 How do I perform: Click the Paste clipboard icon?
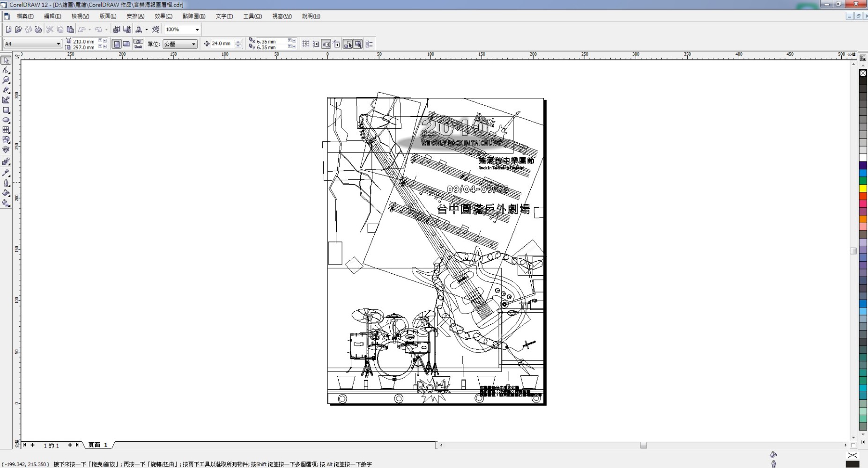pyautogui.click(x=70, y=29)
